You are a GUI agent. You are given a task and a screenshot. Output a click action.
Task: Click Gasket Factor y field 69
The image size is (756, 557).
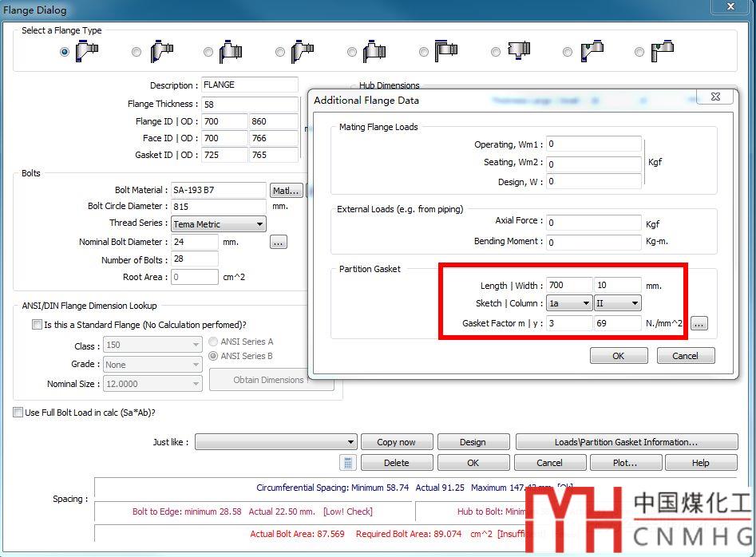(x=618, y=323)
